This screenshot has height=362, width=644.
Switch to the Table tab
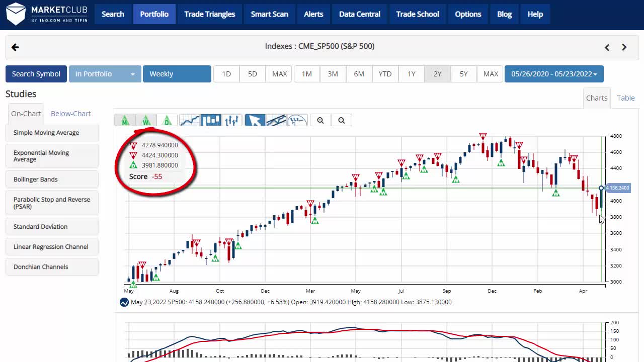(x=626, y=98)
